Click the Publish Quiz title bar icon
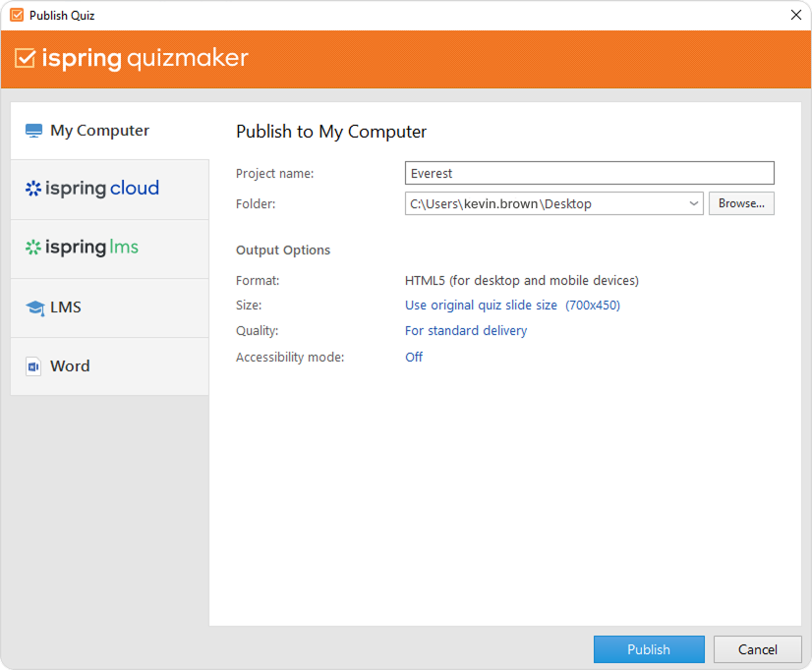 pos(16,16)
